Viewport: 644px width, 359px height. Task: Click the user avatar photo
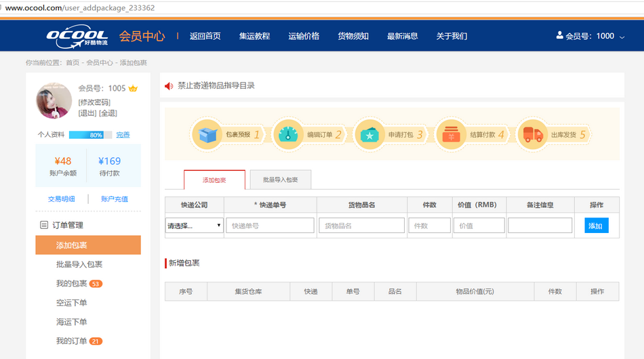54,101
